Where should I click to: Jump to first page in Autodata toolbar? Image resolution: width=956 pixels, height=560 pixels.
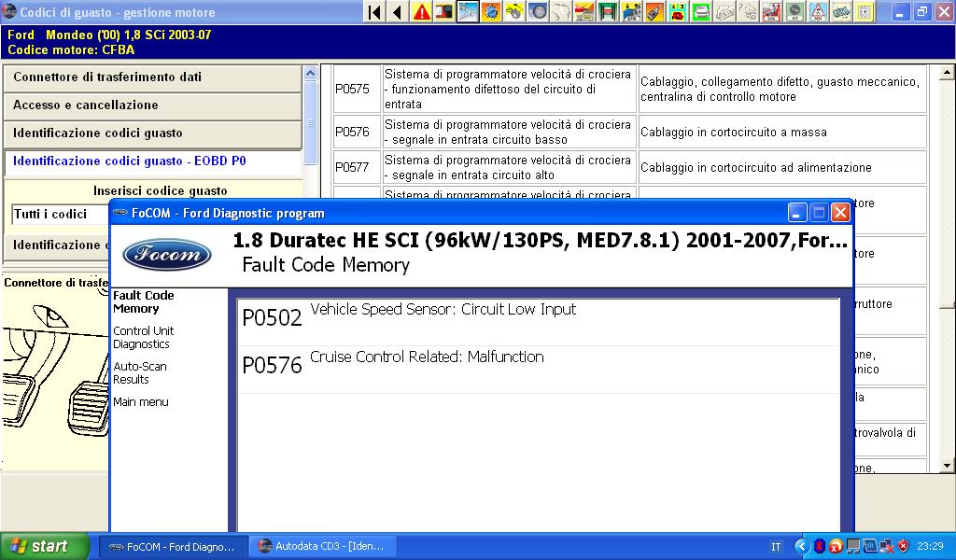pos(374,11)
